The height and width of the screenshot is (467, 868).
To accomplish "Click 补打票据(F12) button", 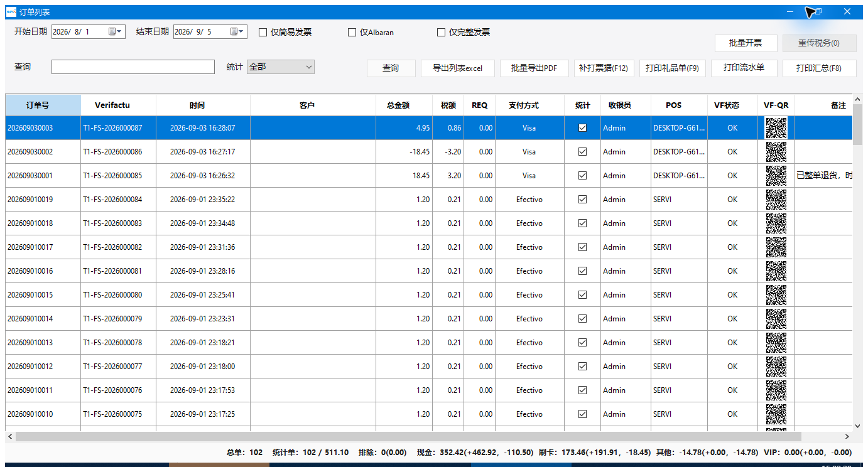I will (x=604, y=68).
